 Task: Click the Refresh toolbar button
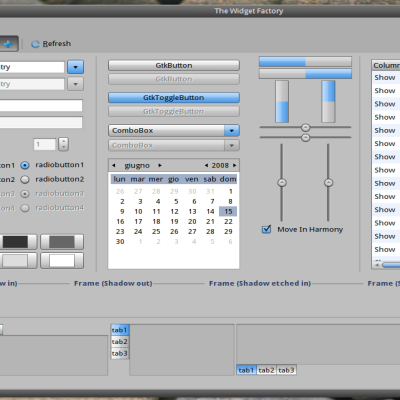pyautogui.click(x=51, y=44)
